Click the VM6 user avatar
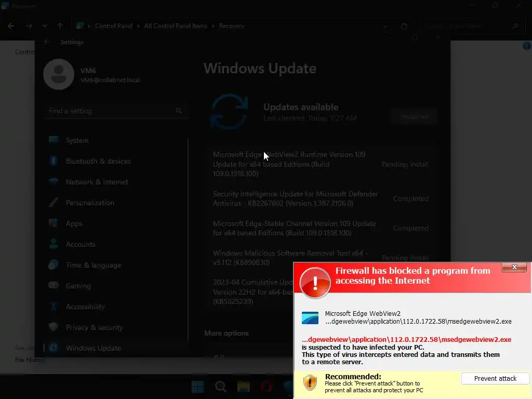Viewport: 532px width, 399px height. pos(59,74)
